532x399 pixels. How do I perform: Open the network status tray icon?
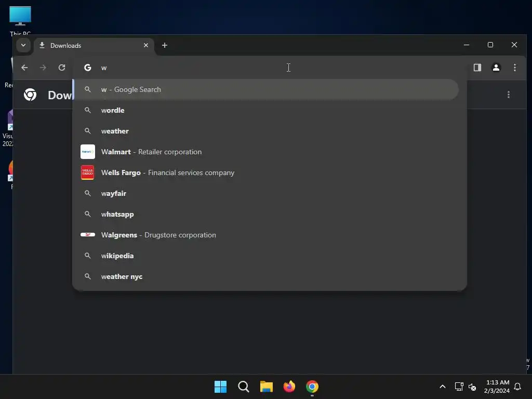pyautogui.click(x=459, y=387)
